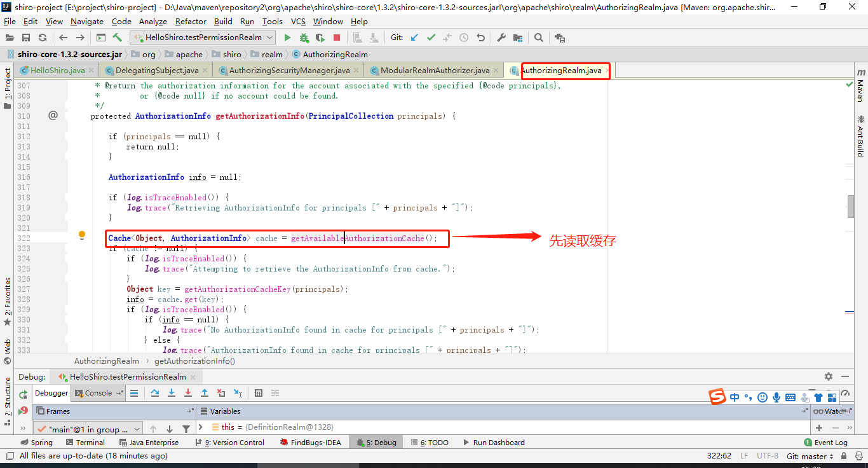Image resolution: width=868 pixels, height=468 pixels.
Task: Open run configuration dropdown HelloShiro.testPermissionRealm
Action: coord(202,38)
